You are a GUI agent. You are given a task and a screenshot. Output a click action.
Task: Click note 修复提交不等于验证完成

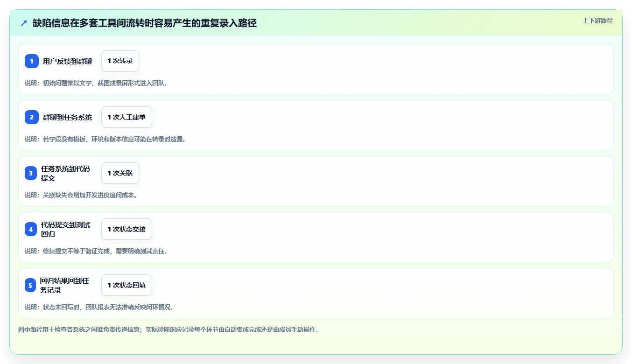pyautogui.click(x=77, y=251)
